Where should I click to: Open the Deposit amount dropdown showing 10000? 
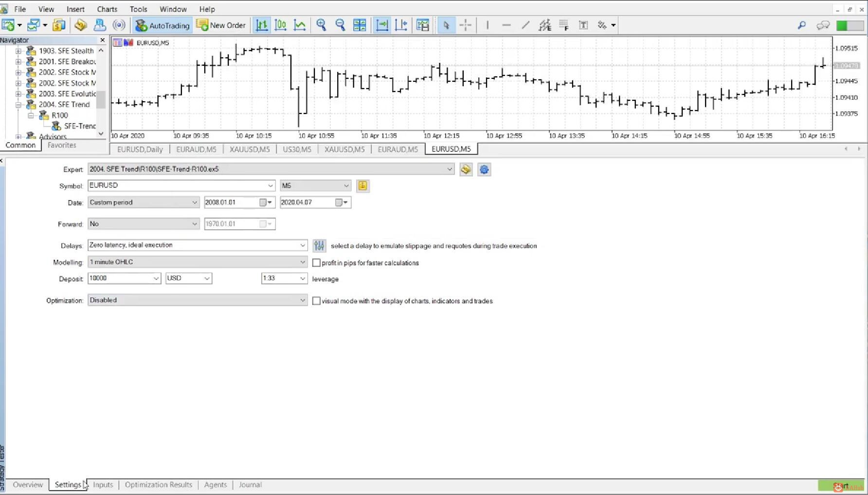[x=124, y=278]
